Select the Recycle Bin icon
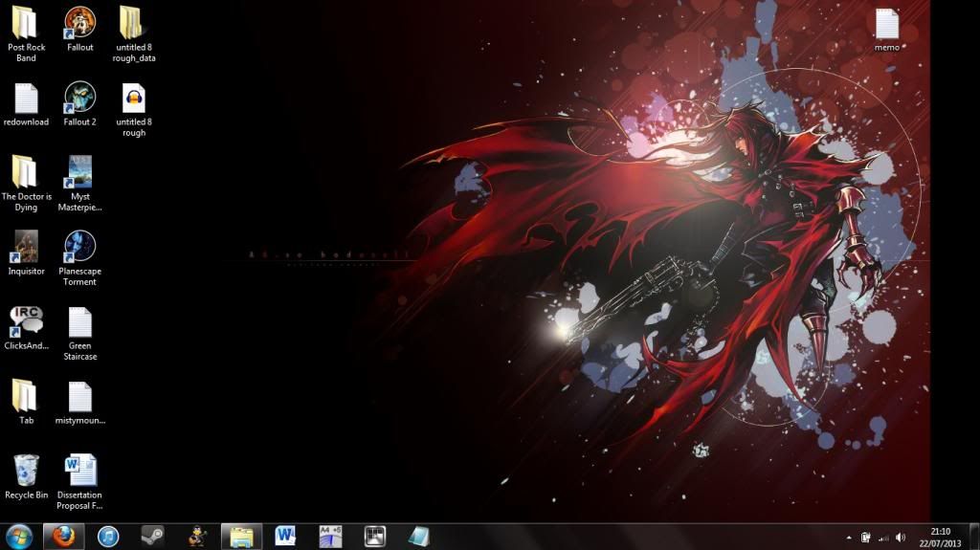Viewport: 980px width, 550px height. pos(26,476)
